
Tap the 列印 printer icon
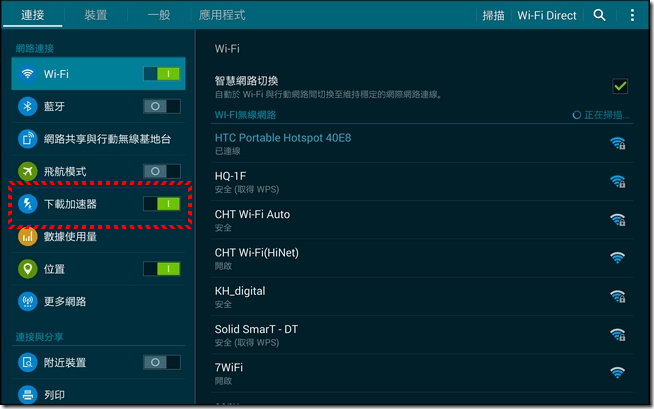27,395
